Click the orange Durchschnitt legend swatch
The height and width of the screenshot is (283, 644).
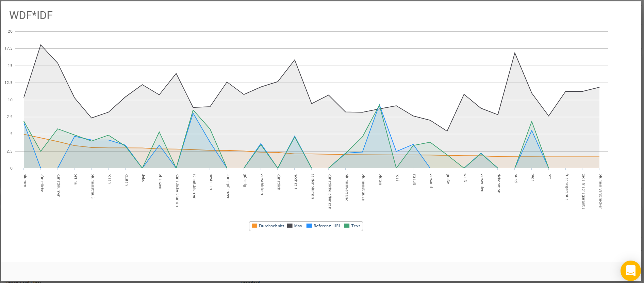point(254,226)
